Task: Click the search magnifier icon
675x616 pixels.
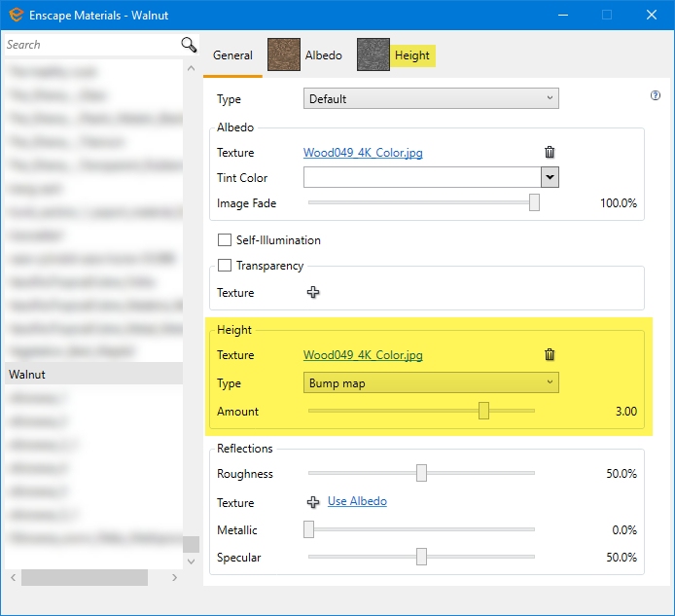Action: point(189,45)
